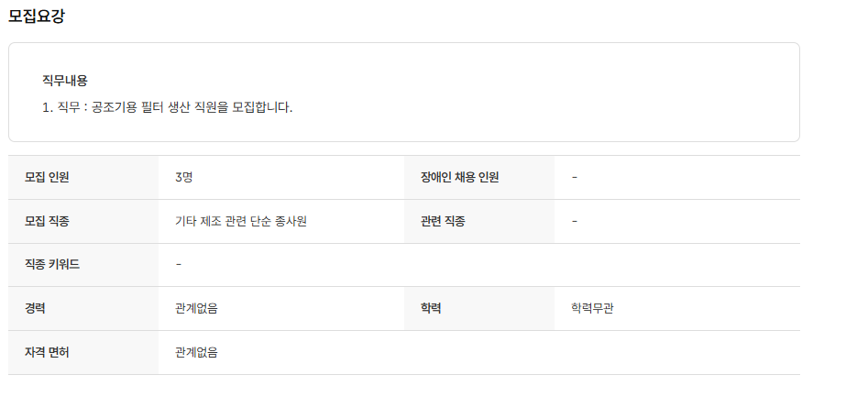Click the 직무내용 label

click(x=65, y=81)
